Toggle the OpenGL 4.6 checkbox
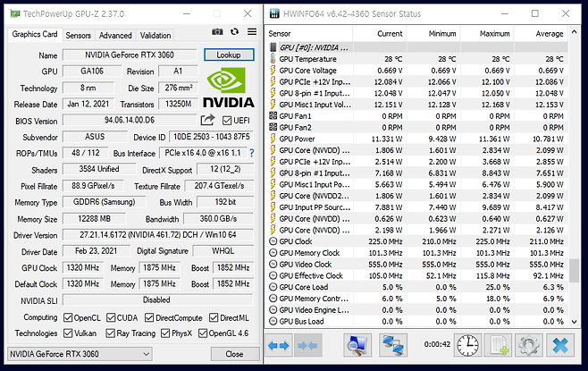Screen dimensions: 588x371 coord(203,333)
